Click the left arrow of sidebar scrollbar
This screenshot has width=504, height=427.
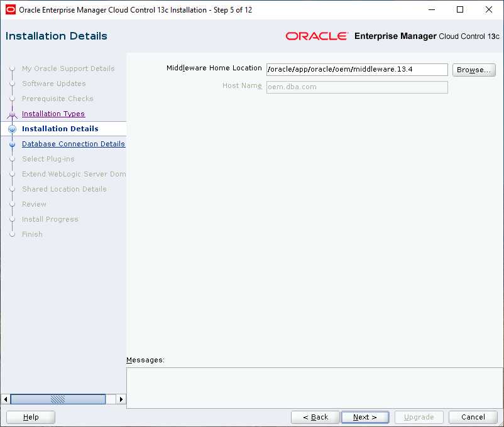pos(6,399)
